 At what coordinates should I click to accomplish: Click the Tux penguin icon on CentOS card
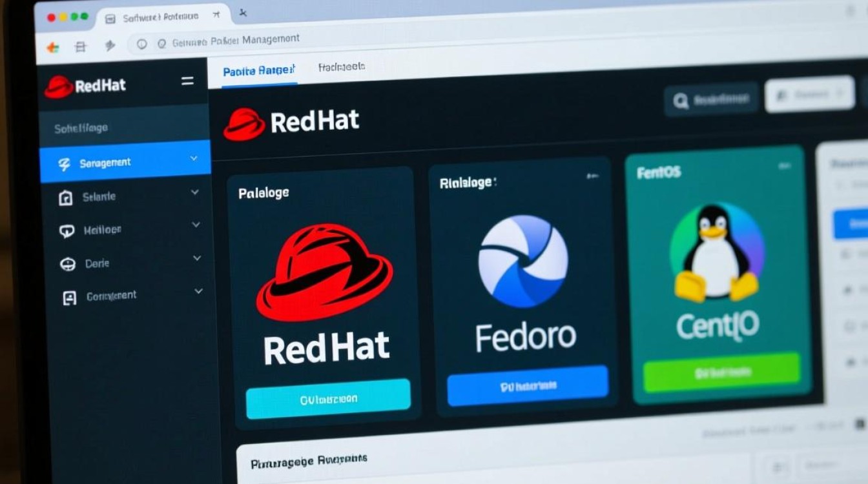coord(716,255)
